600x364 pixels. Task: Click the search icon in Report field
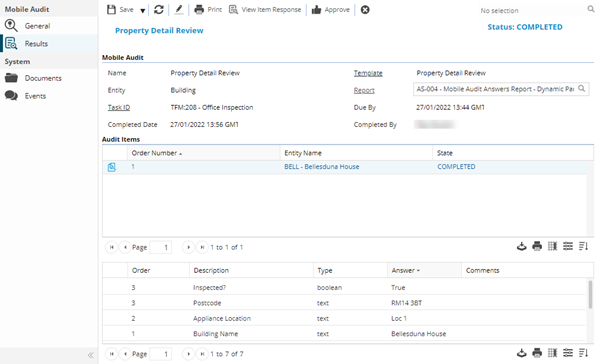click(x=582, y=88)
